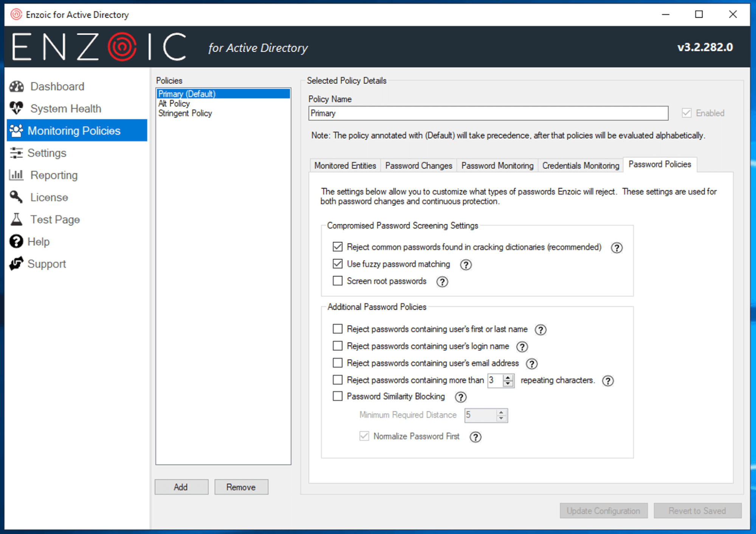Screen dimensions: 756x534
Task: Click the Monitoring Policies people icon
Action: tap(16, 131)
